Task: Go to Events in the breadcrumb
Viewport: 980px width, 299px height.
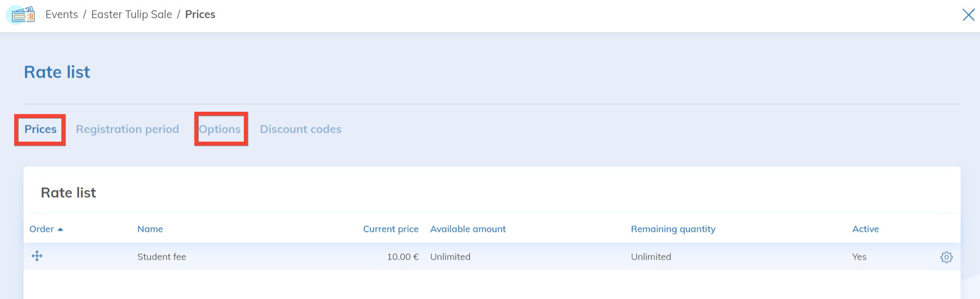Action: click(x=61, y=15)
